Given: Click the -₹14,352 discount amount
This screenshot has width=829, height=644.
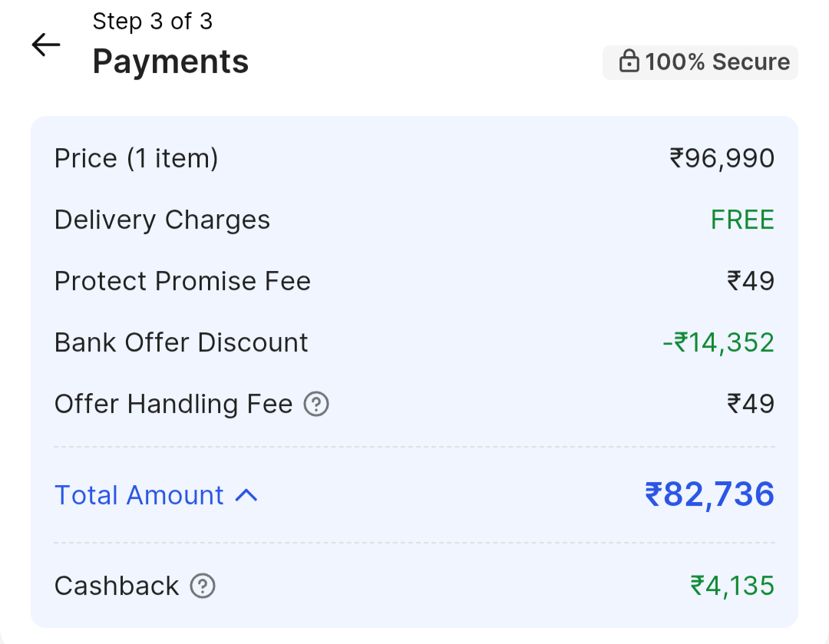Looking at the screenshot, I should coord(718,342).
